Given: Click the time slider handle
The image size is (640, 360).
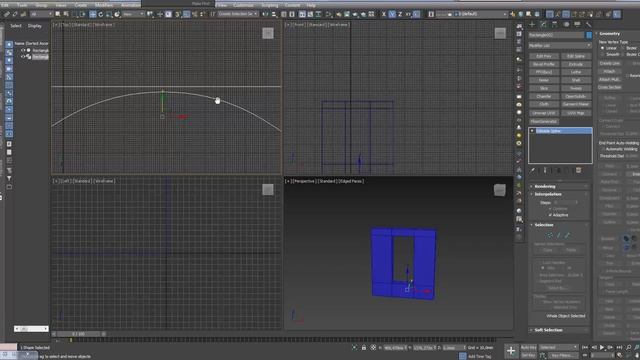Looking at the screenshot, I should 78,334.
